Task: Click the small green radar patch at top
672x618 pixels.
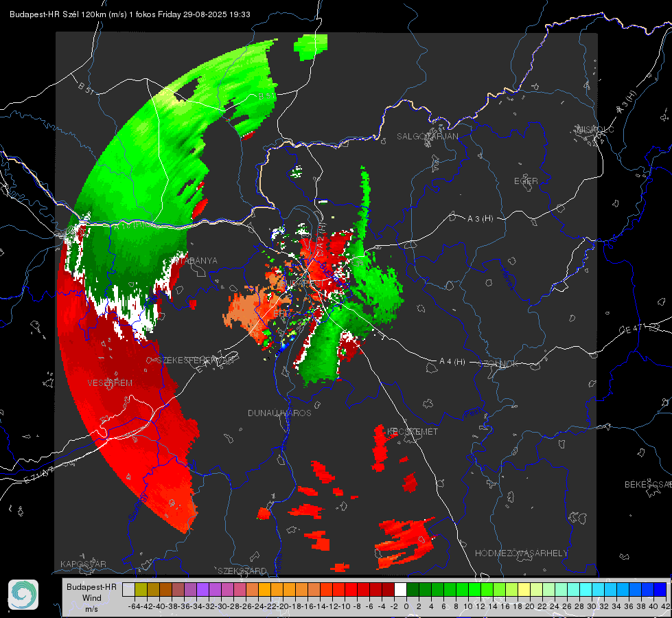Action: [x=311, y=47]
